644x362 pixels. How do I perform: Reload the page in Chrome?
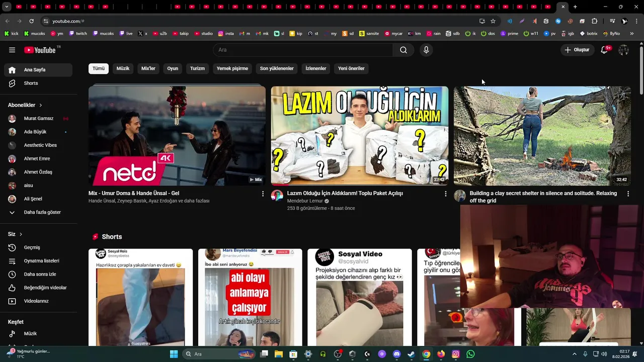point(31,21)
